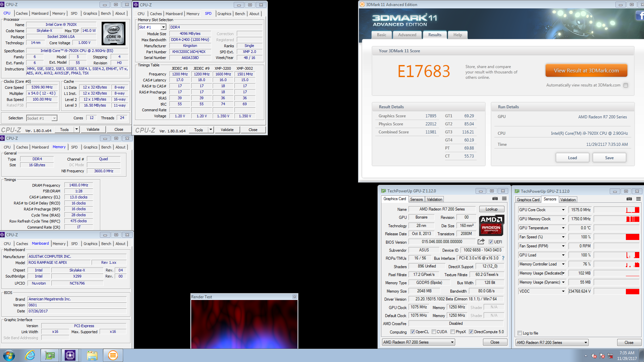
Task: Open the GPU Temperature sensor dropdown
Action: tap(563, 228)
